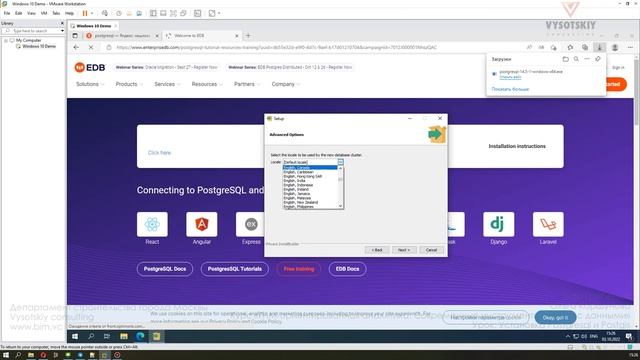Click the Django icon tile
640x360 pixels.
(498, 224)
